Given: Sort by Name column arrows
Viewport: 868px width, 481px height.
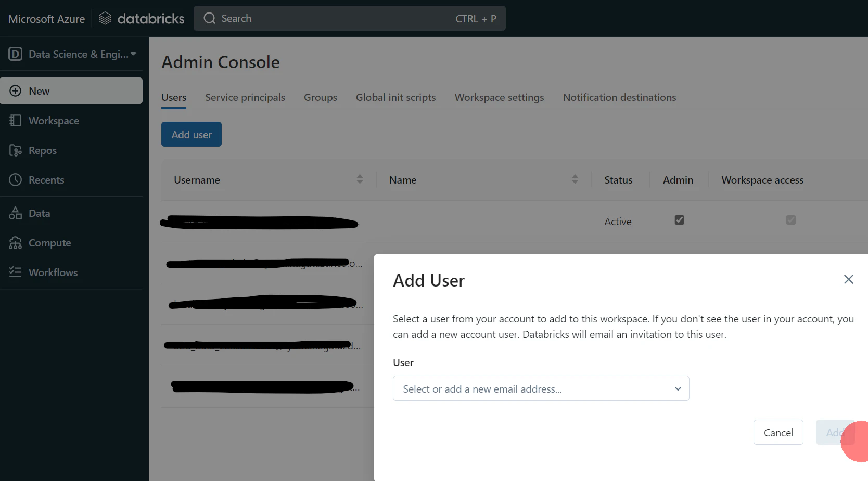Looking at the screenshot, I should pos(575,179).
